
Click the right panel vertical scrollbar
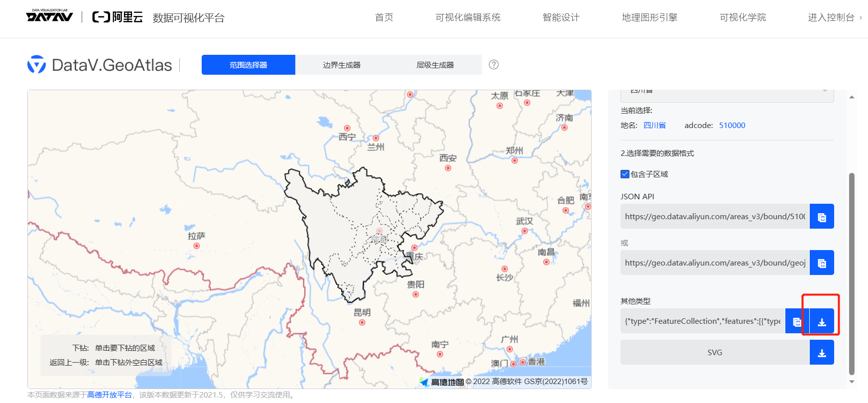pyautogui.click(x=852, y=273)
